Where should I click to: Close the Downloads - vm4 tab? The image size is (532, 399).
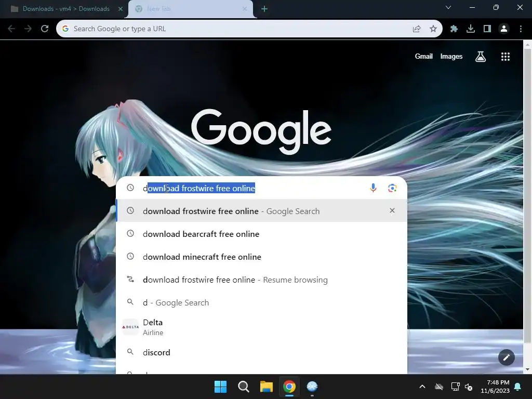coord(120,9)
